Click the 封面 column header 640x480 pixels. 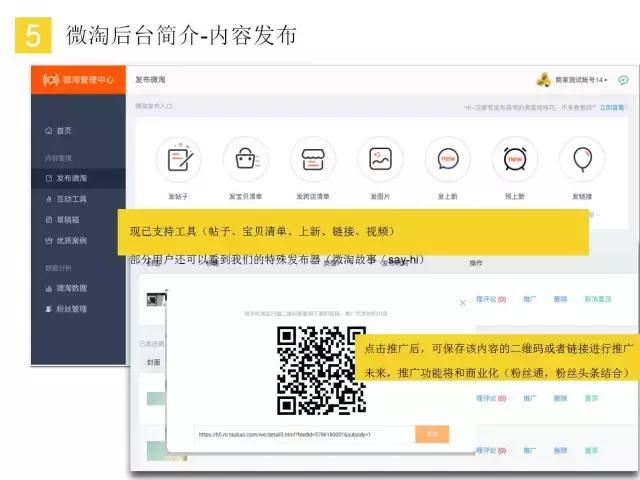(x=153, y=362)
